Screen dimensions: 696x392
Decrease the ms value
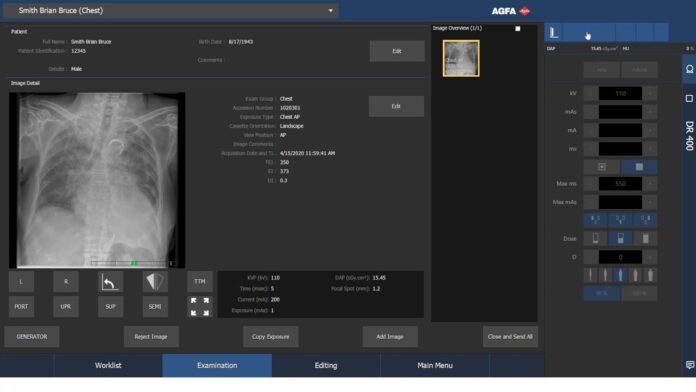[590, 149]
